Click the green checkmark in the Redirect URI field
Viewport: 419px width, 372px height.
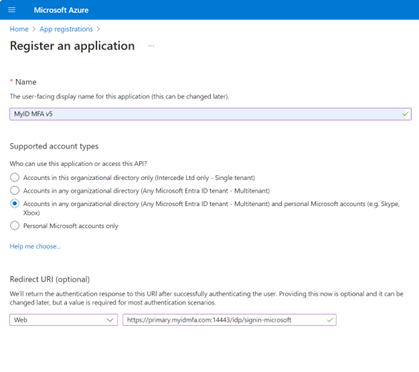click(330, 320)
